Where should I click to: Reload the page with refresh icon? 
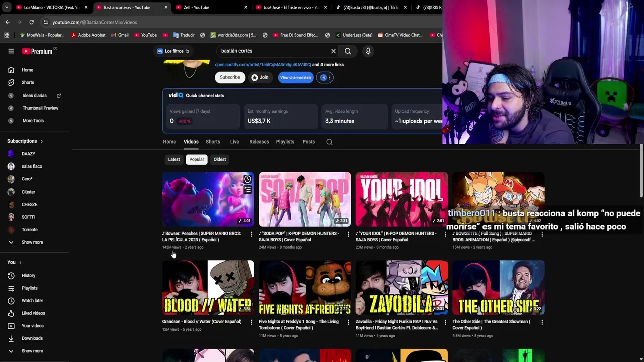(x=31, y=22)
